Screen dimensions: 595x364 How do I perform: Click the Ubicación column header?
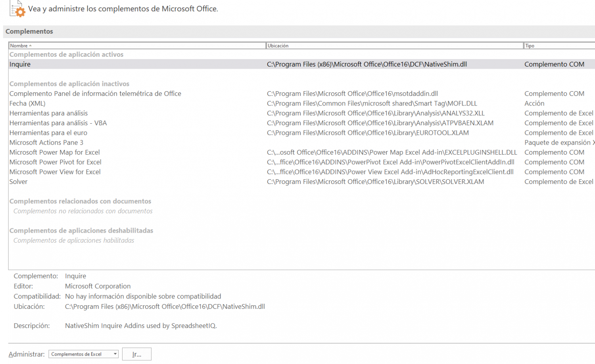click(x=395, y=46)
